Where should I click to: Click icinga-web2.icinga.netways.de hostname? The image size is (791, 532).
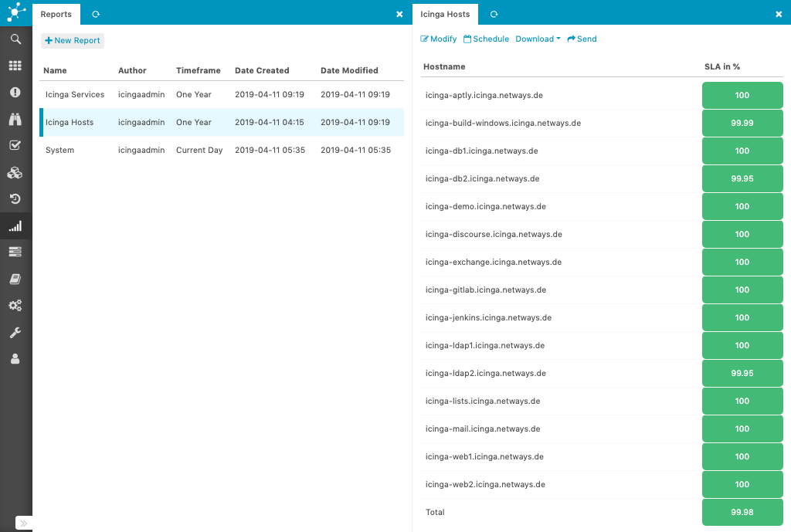[x=485, y=484]
